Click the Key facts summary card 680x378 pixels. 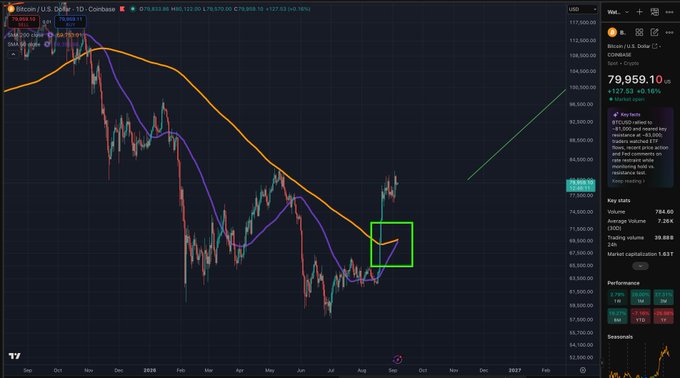pos(641,147)
